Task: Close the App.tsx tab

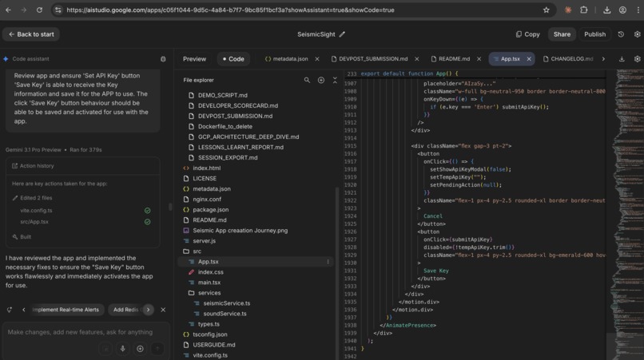Action: coord(529,59)
